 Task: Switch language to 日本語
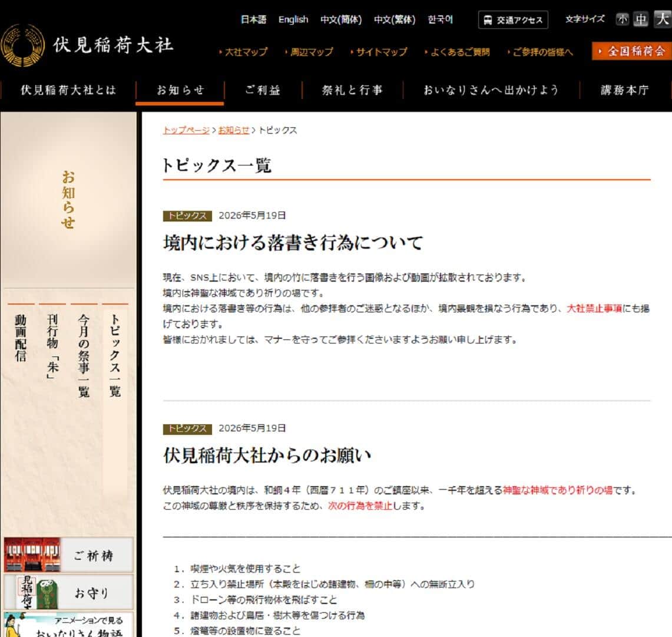tap(253, 19)
